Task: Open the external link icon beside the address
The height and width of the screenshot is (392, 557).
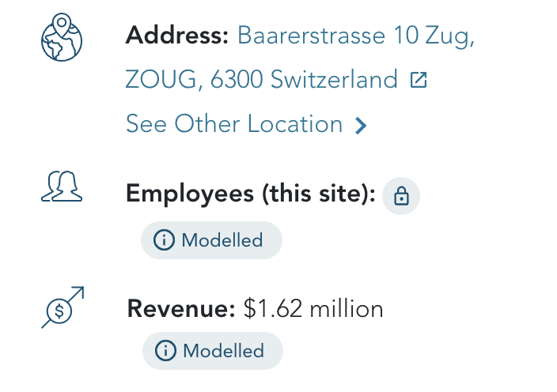Action: click(418, 80)
